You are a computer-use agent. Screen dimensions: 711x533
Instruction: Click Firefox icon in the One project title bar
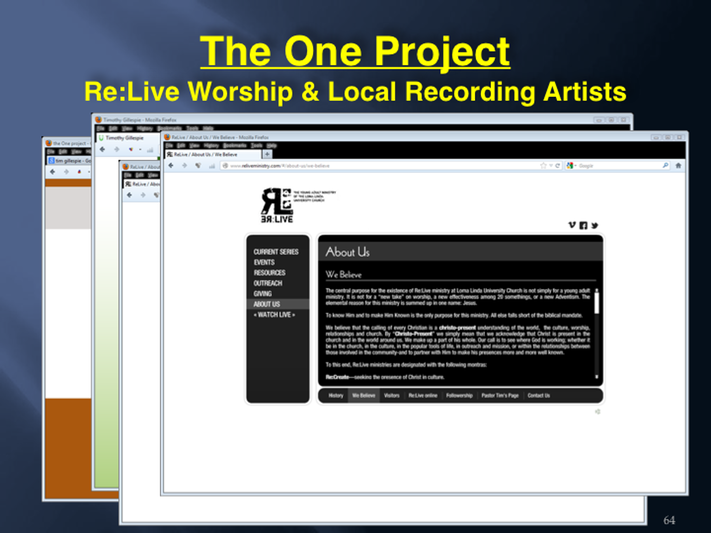coord(49,143)
